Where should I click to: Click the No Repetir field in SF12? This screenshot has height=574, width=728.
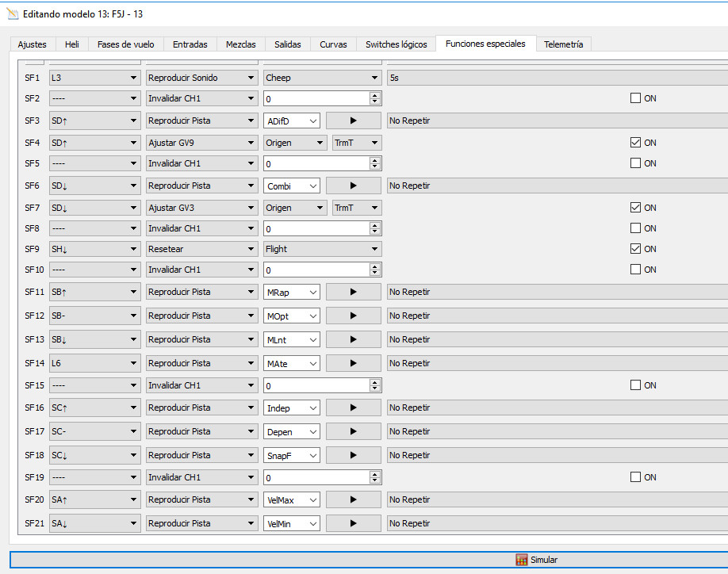click(x=555, y=316)
